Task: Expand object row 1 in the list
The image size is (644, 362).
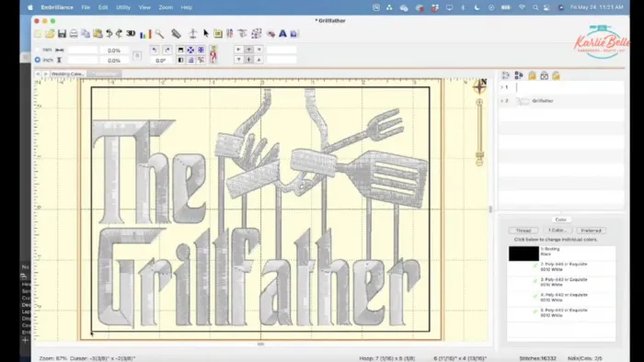Action: click(x=501, y=87)
